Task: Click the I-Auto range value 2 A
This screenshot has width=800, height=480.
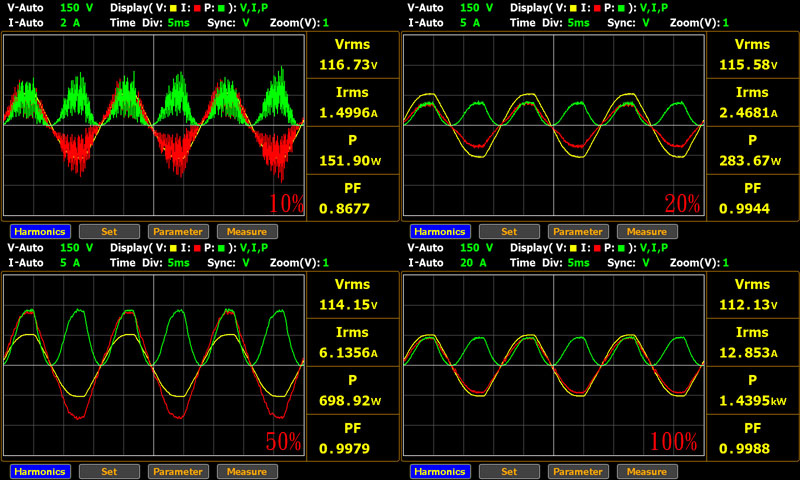Action: tap(70, 23)
